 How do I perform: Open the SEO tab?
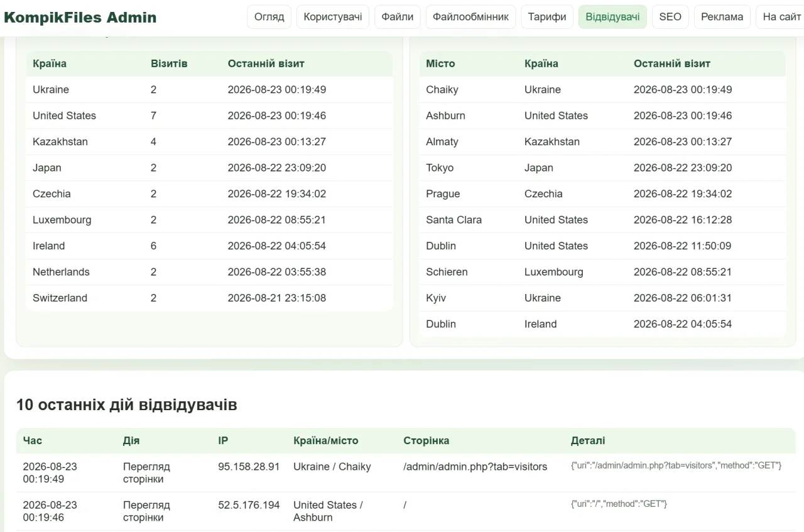tap(670, 17)
